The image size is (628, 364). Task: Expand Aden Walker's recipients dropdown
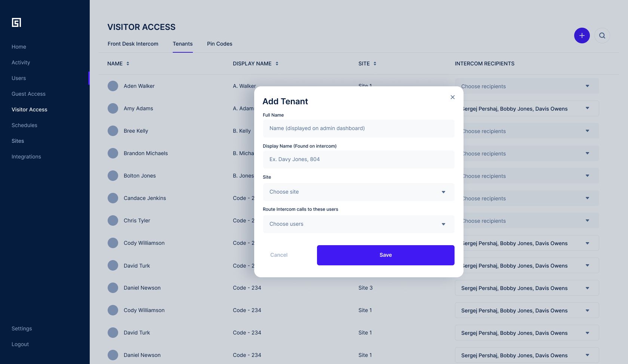point(587,86)
